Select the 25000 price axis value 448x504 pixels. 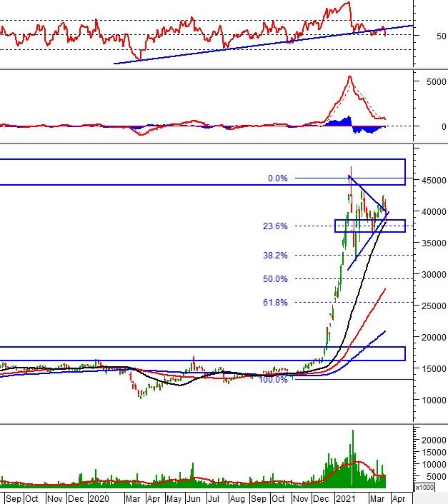(434, 306)
